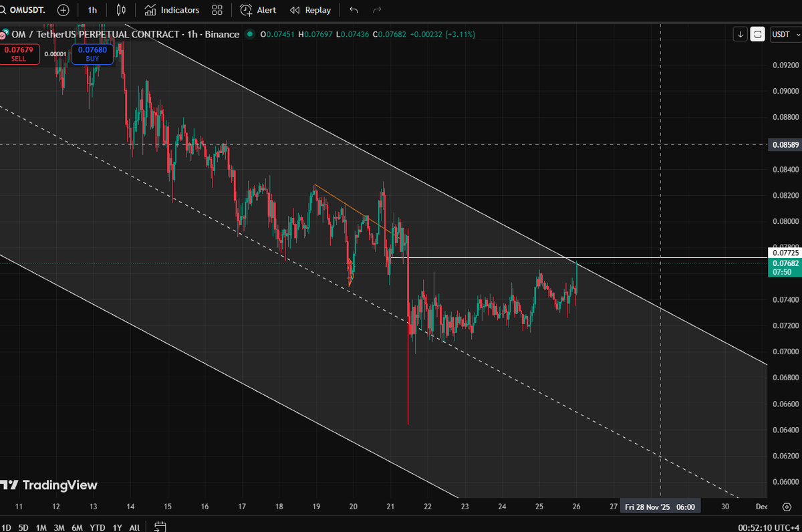Viewport: 802px width, 532px height.
Task: Select the 1M time range
Action: pos(41,527)
